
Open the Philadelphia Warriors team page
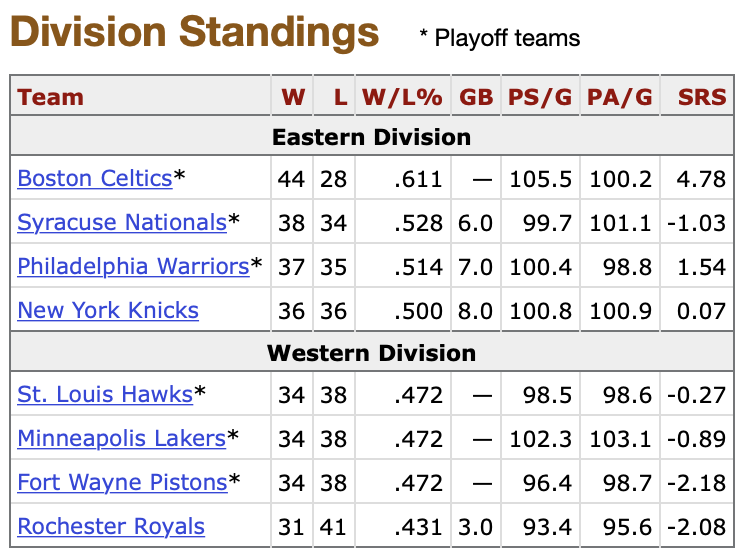[133, 267]
